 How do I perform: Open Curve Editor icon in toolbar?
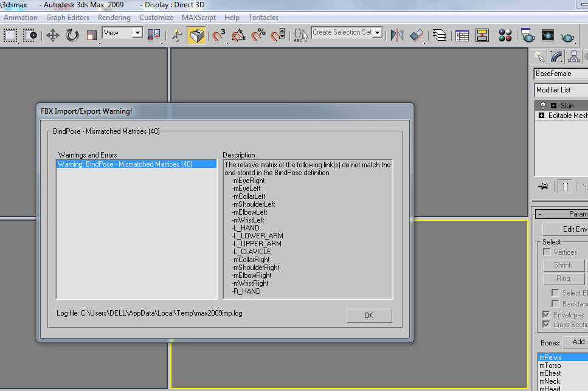click(462, 36)
